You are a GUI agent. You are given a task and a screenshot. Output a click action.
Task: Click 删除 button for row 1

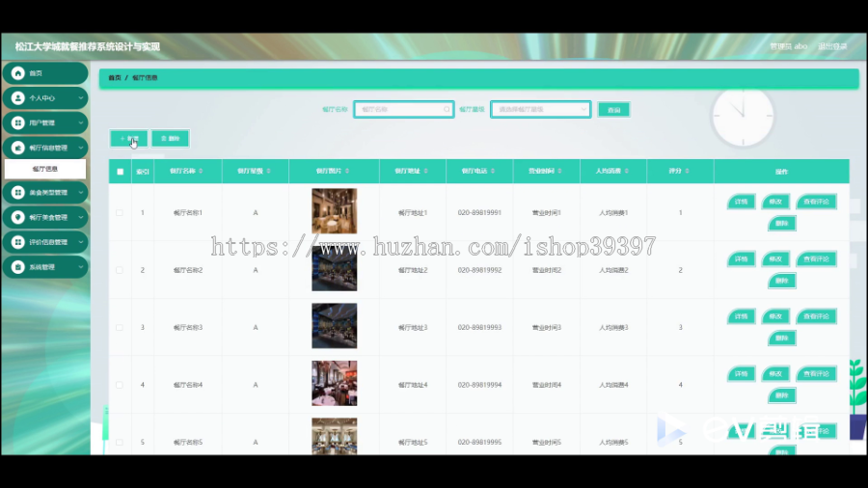(781, 224)
